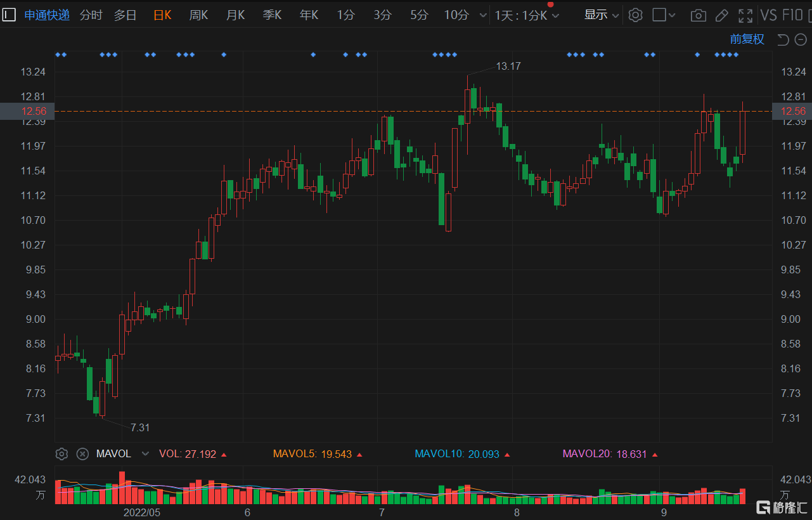Enter fullscreen chart mode
The image size is (812, 520).
pyautogui.click(x=746, y=15)
